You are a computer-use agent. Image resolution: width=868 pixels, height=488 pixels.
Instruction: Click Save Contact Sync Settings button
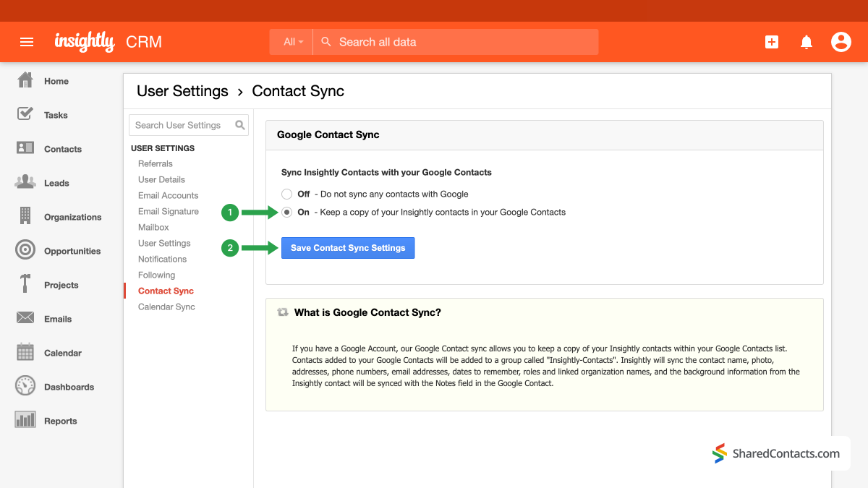coord(348,248)
